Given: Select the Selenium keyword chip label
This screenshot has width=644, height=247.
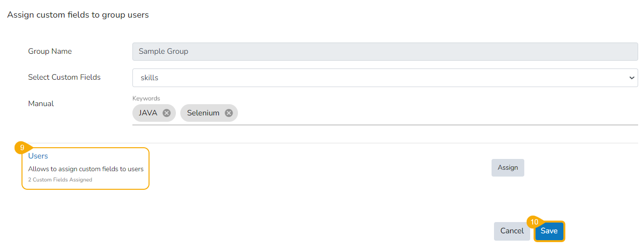Looking at the screenshot, I should tap(203, 113).
